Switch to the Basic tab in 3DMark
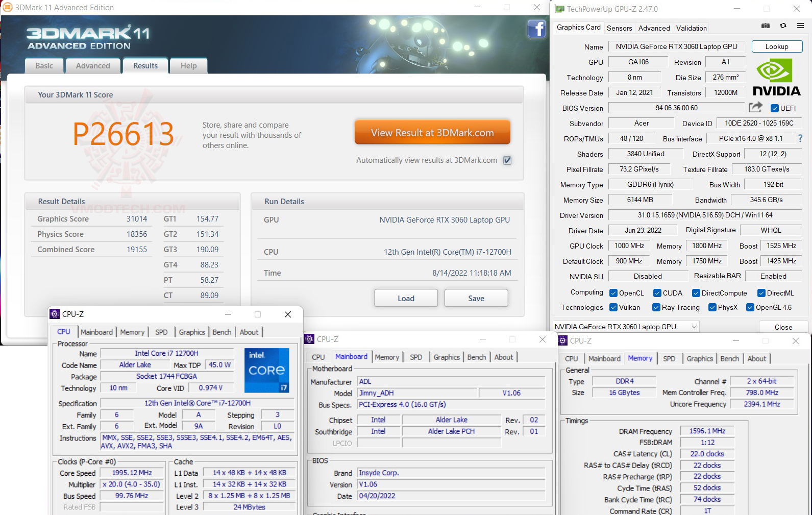Viewport: 812px width, 515px height. [x=44, y=66]
